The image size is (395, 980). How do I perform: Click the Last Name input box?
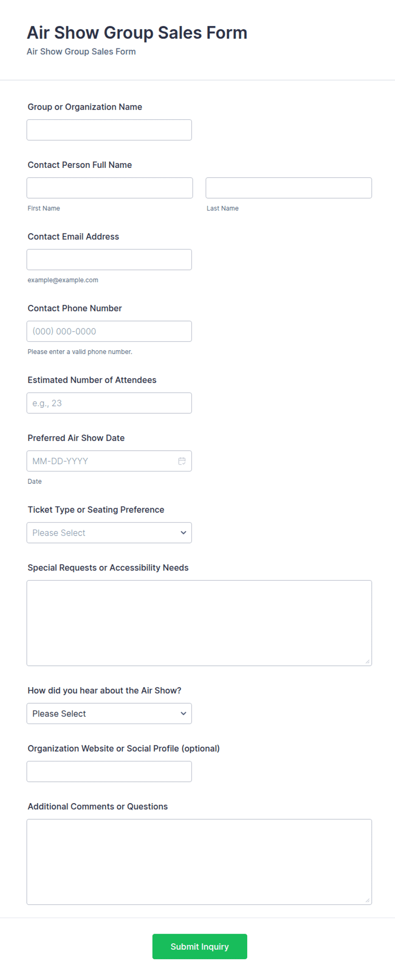coord(289,188)
